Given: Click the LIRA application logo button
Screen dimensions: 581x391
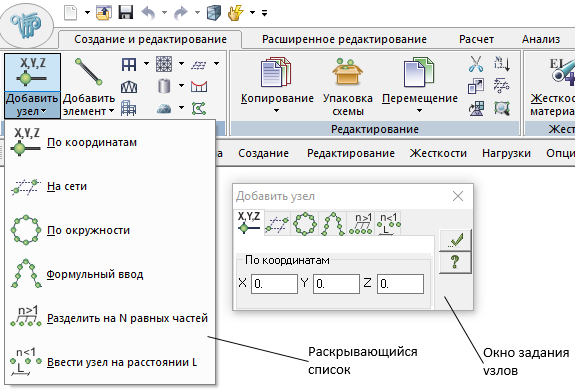Looking at the screenshot, I should coord(26,25).
